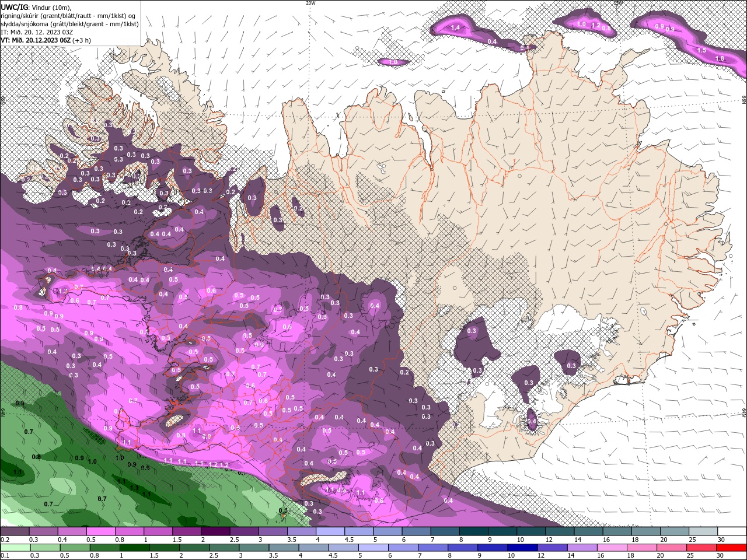Select the dark green rain swatch between 1 and 1.5
Viewport: 747px width, 560px height.
[x=135, y=548]
